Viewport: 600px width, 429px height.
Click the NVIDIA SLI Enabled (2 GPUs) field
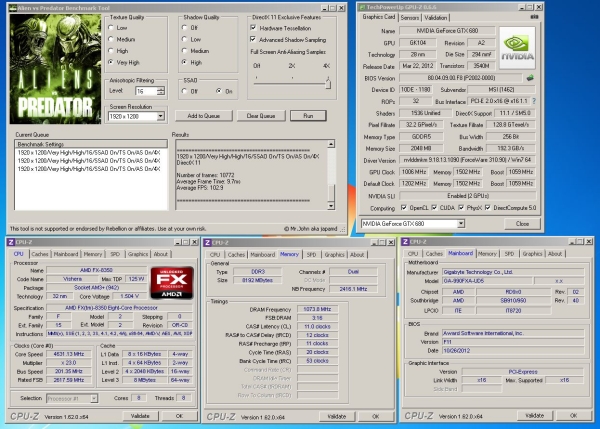coord(467,196)
